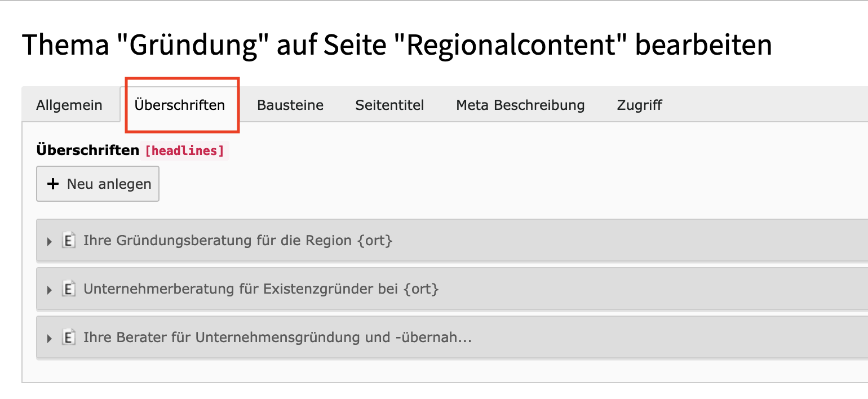The height and width of the screenshot is (399, 868).
Task: Expand the "Unternehmerberatung für Existenzgründer" row arrow
Action: (50, 290)
